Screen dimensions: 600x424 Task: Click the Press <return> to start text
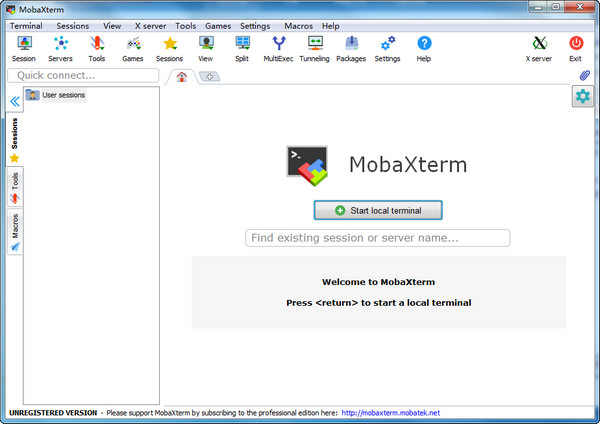pyautogui.click(x=379, y=303)
